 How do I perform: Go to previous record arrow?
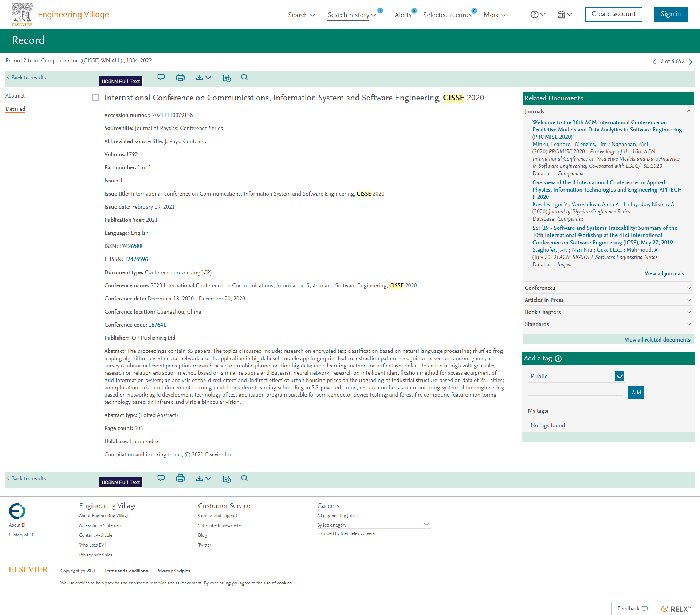click(x=655, y=62)
